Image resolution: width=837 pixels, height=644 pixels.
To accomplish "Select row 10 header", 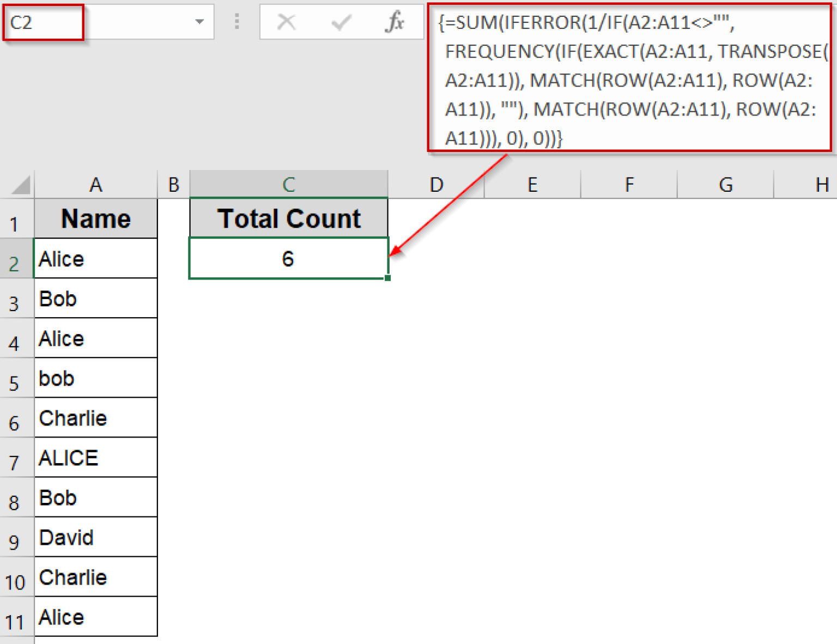I will point(15,582).
